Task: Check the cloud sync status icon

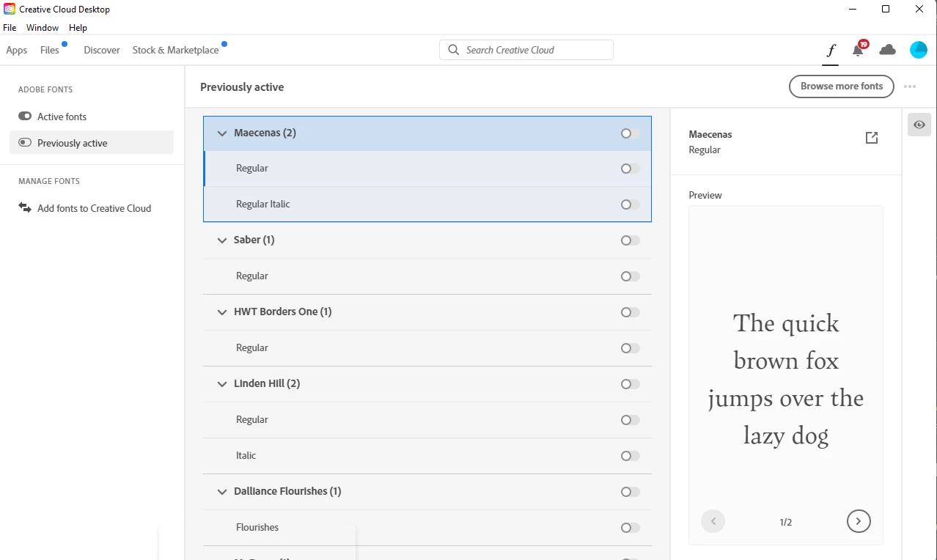Action: coord(888,50)
